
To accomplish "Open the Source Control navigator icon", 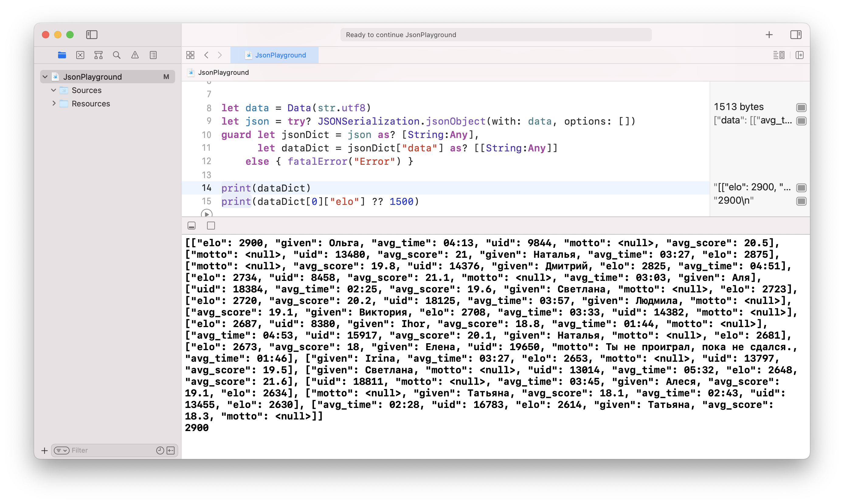I will pyautogui.click(x=80, y=55).
